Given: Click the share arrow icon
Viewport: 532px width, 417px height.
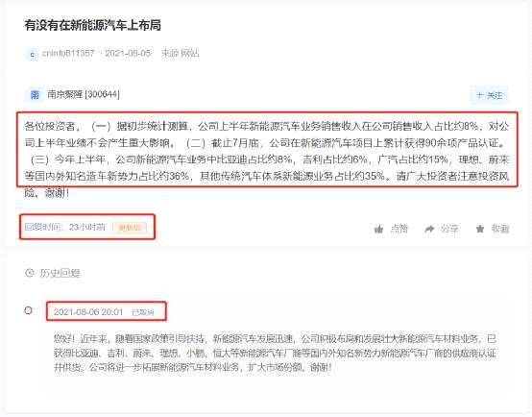Looking at the screenshot, I should (x=429, y=230).
